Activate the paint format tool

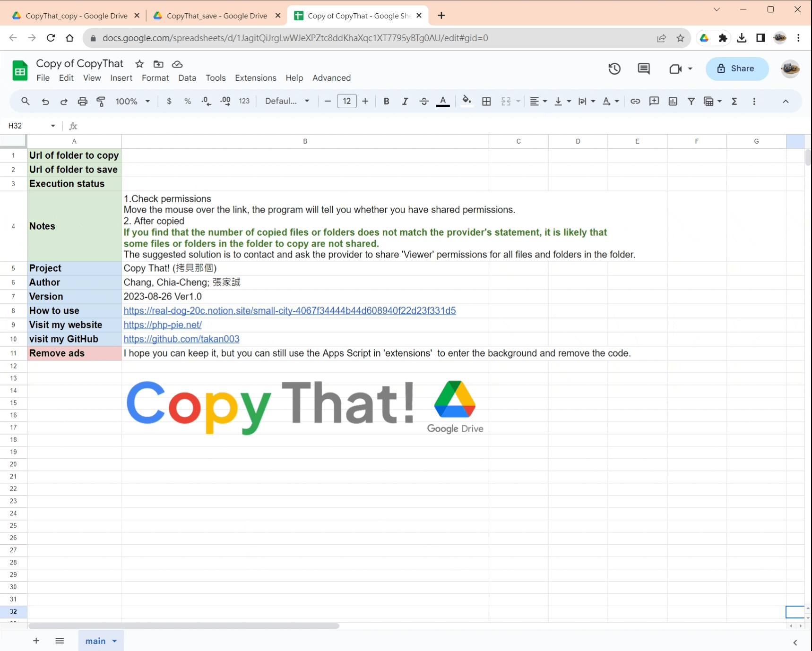[x=101, y=101]
